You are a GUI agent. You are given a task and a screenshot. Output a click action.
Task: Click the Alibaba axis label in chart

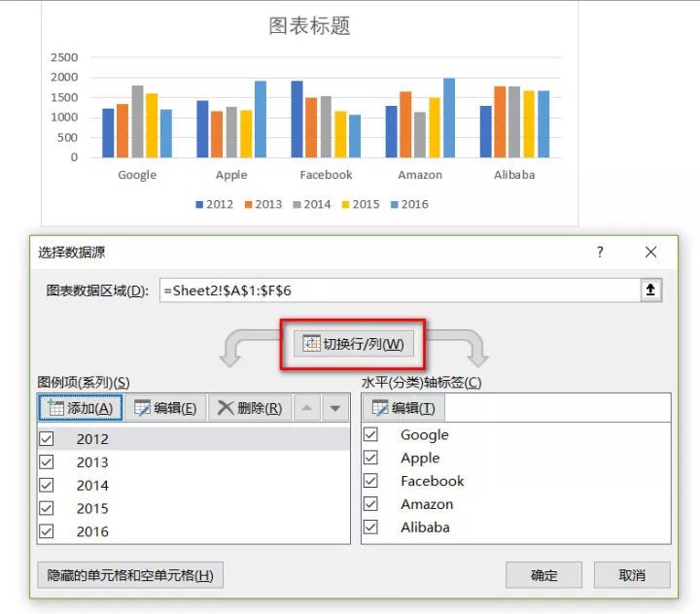tap(514, 175)
